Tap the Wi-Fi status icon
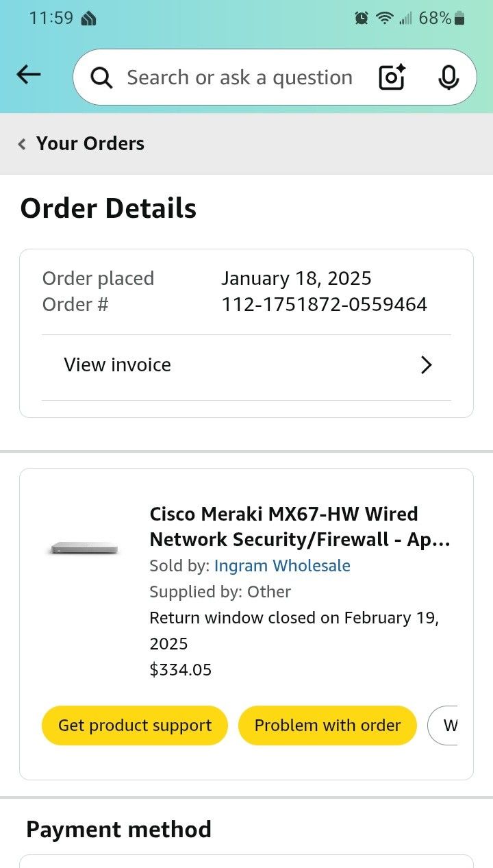 [x=385, y=18]
